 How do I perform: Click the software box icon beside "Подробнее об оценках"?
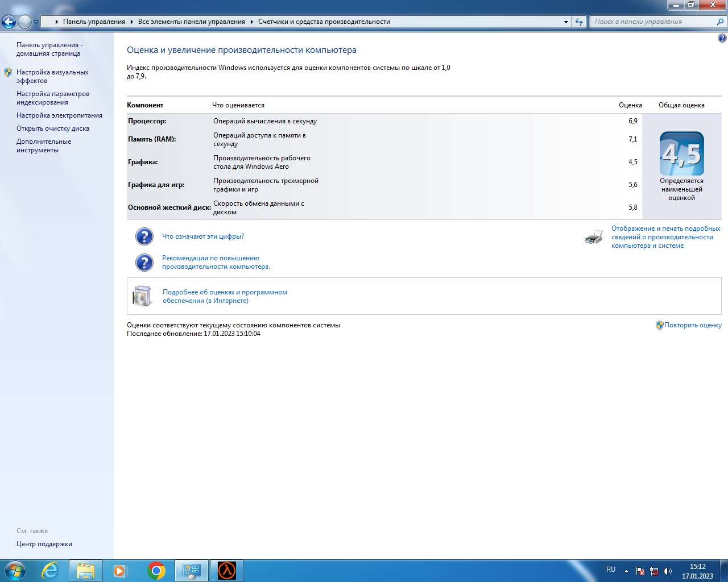[142, 296]
